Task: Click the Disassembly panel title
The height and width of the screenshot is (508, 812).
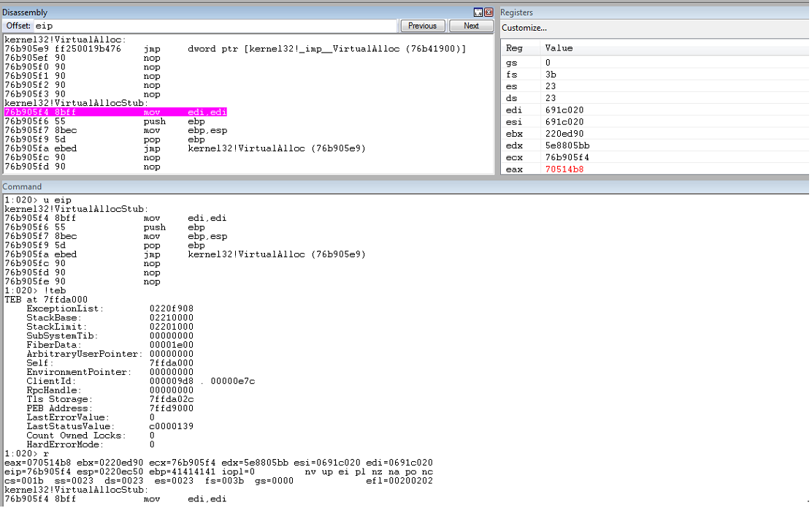Action: click(x=25, y=12)
